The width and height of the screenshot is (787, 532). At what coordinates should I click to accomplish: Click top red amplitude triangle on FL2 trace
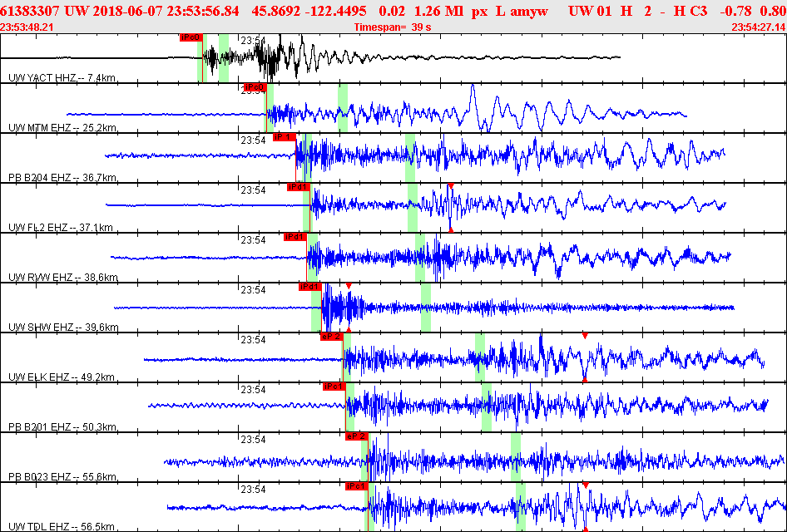coord(451,186)
